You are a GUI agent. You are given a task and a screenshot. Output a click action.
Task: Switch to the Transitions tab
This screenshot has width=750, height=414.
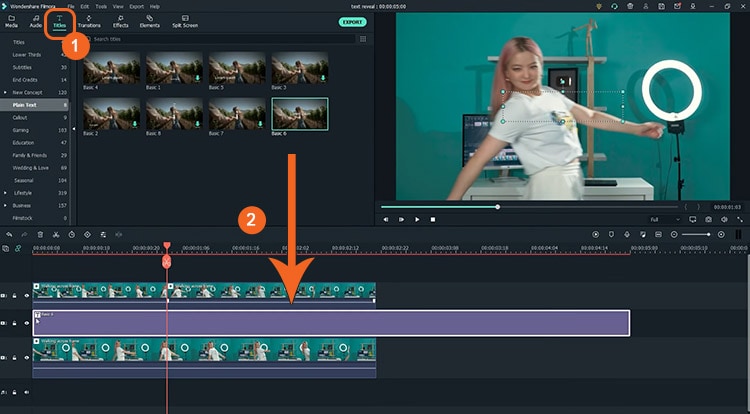tap(89, 22)
